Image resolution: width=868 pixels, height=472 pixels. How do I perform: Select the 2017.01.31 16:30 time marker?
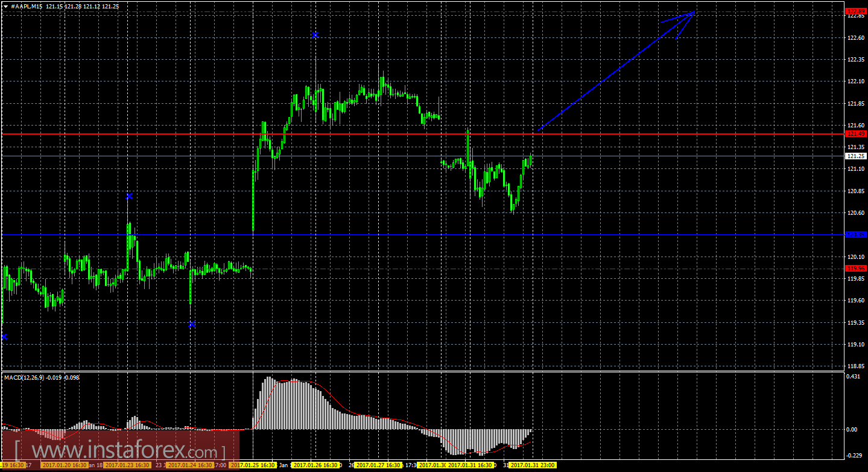(x=470, y=465)
